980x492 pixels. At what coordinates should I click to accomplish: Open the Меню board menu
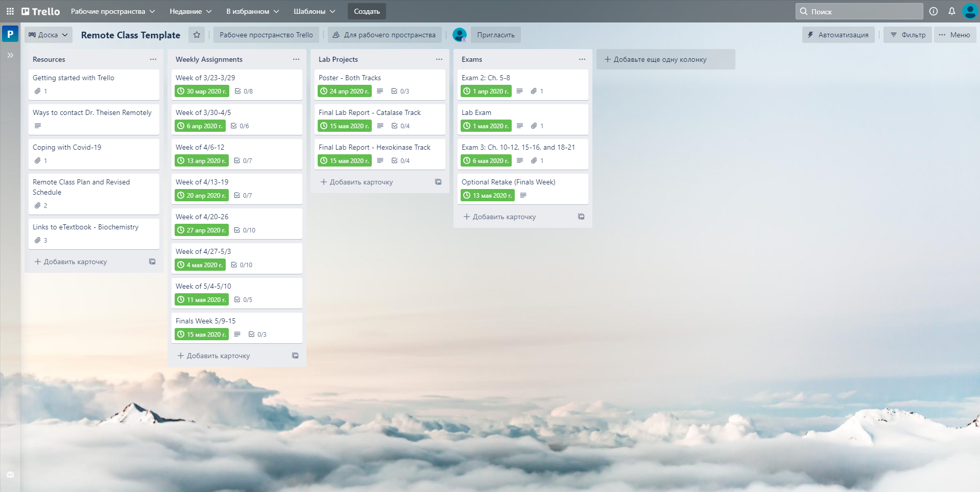click(x=954, y=35)
